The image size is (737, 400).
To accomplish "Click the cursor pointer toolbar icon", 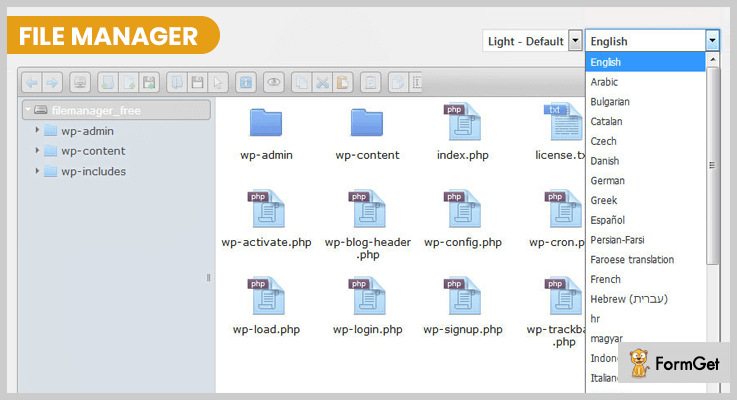I will click(x=218, y=83).
